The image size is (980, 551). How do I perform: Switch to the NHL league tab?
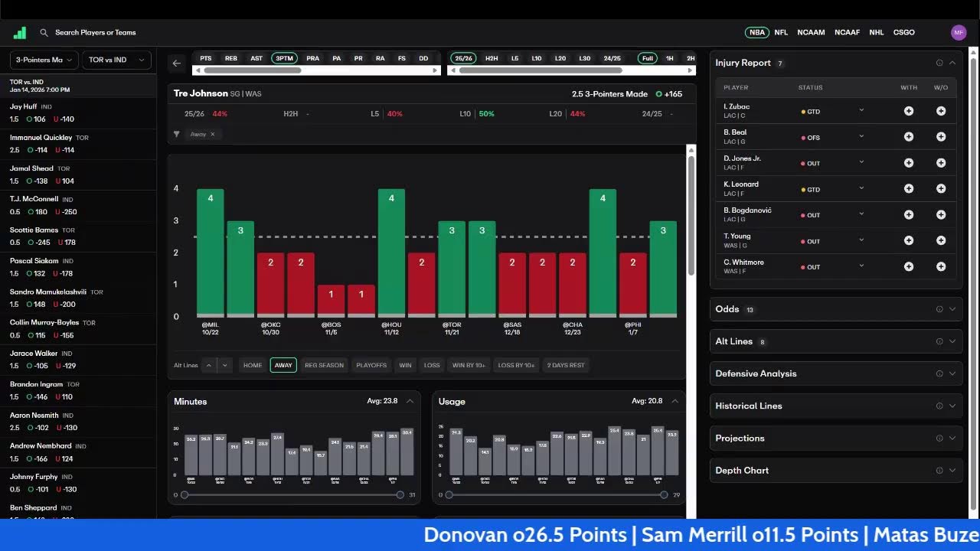pyautogui.click(x=877, y=33)
